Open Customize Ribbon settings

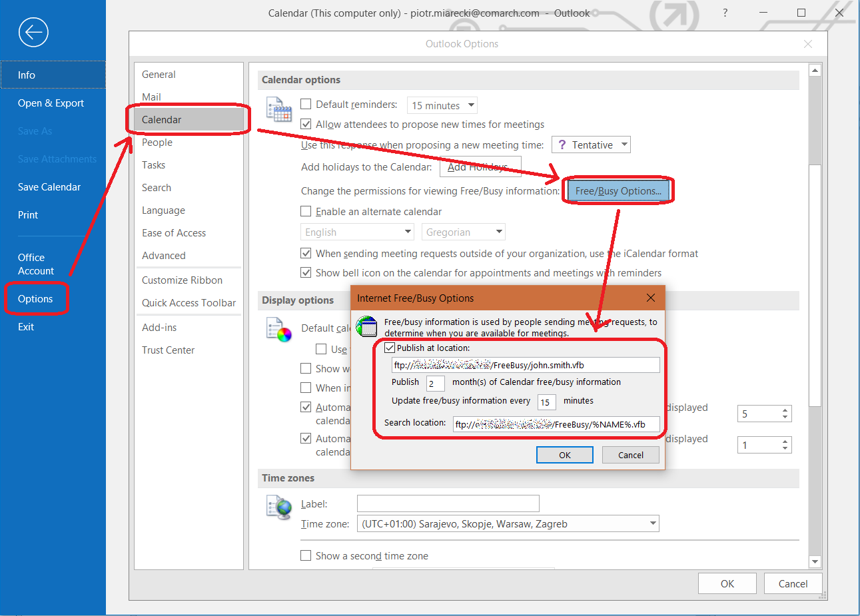coord(189,280)
